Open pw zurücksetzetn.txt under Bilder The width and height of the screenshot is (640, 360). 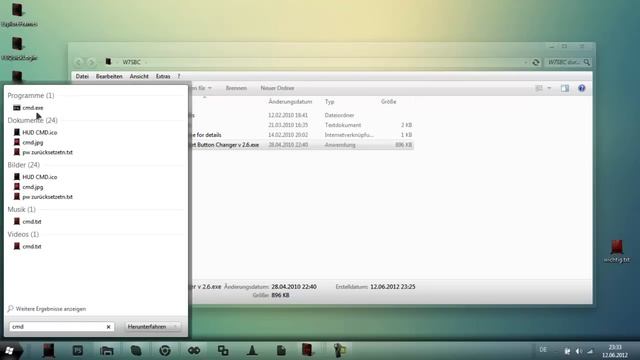pos(43,196)
